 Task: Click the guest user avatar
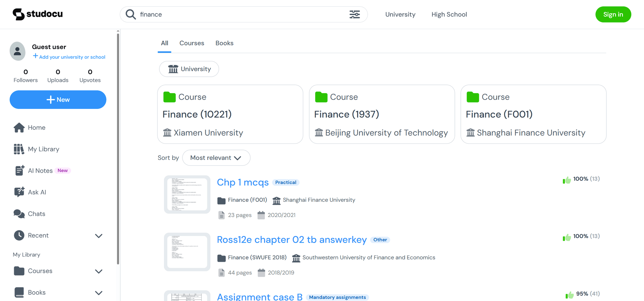[x=17, y=51]
